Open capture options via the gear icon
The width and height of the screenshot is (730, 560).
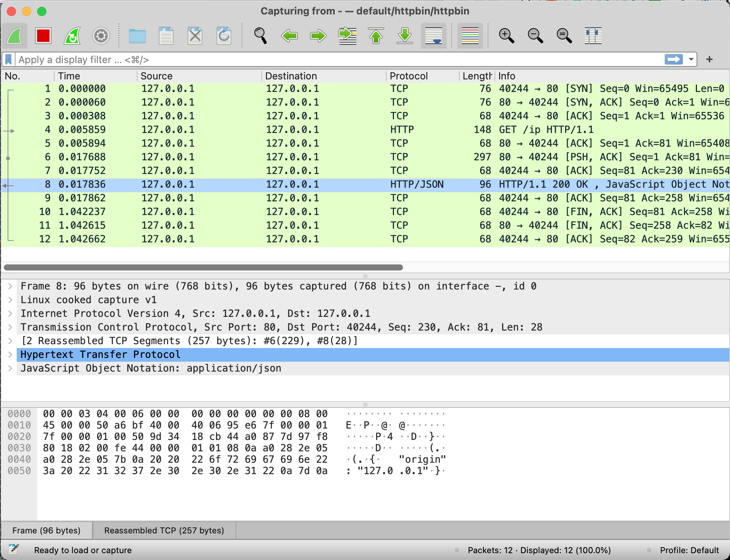tap(101, 36)
